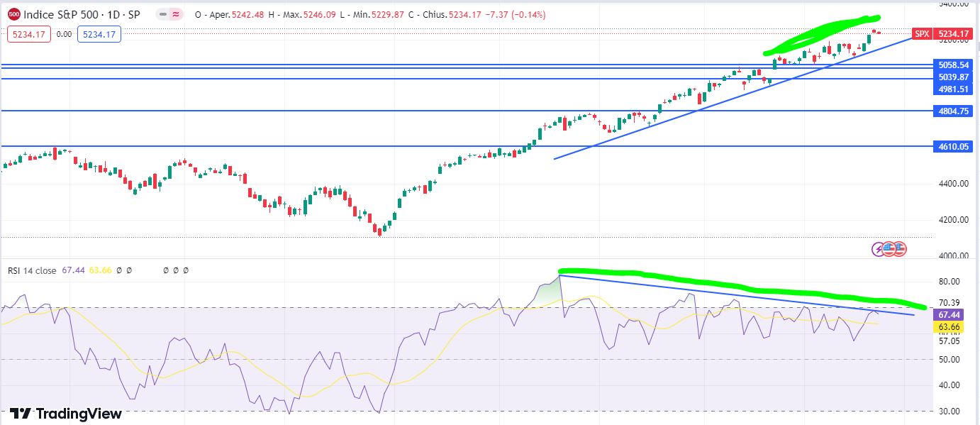The image size is (980, 425).
Task: Click the 80.00 RSI axis tick
Action: tap(949, 282)
